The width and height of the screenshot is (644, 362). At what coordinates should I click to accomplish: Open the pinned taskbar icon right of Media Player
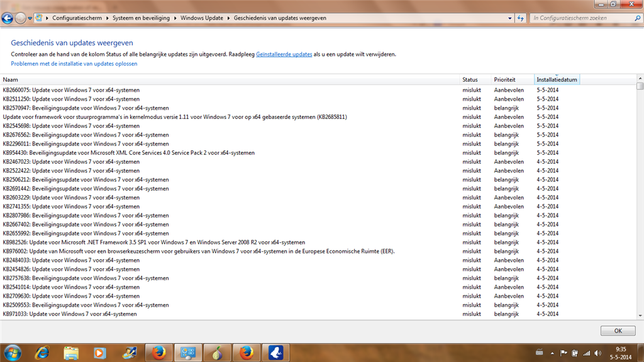coord(130,353)
